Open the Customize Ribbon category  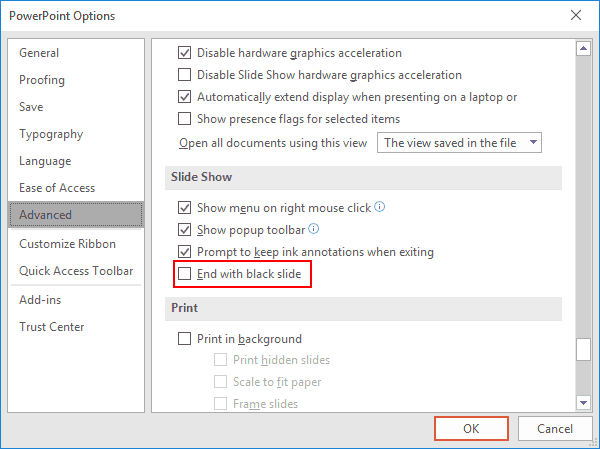pyautogui.click(x=67, y=244)
